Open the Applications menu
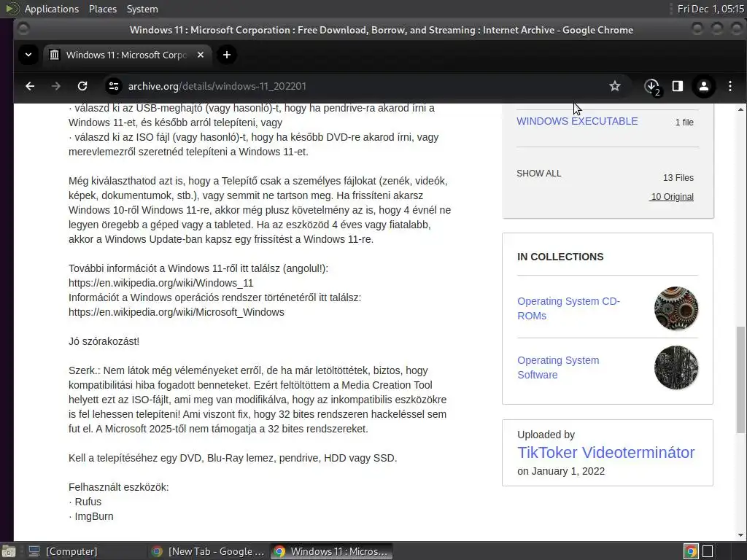The width and height of the screenshot is (747, 560). (x=52, y=9)
